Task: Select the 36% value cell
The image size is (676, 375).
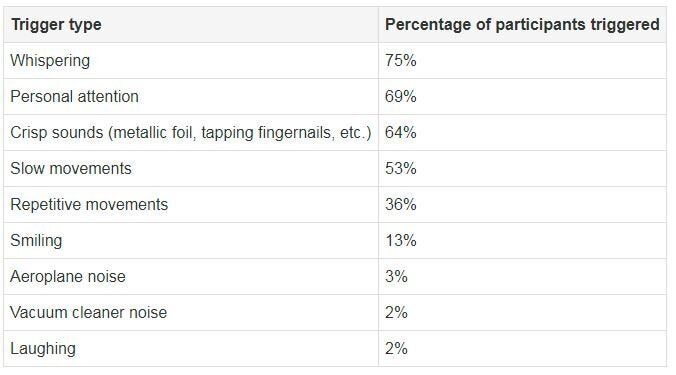Action: pyautogui.click(x=522, y=204)
